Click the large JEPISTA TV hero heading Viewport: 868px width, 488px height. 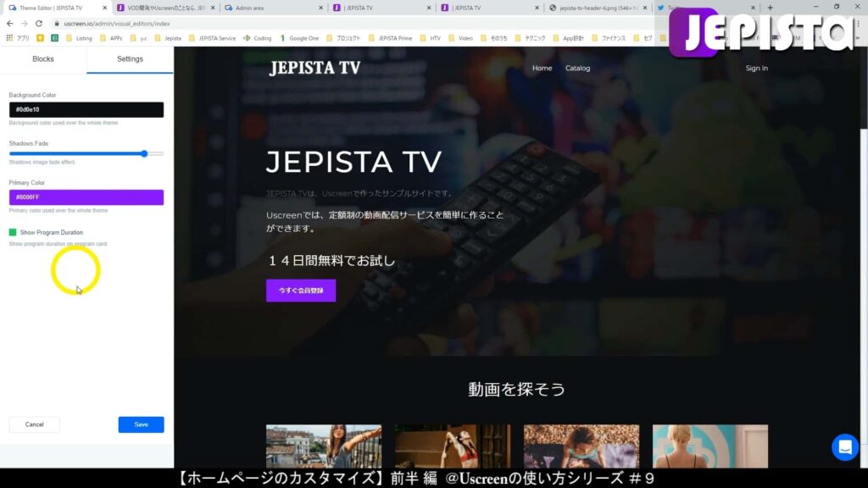[x=353, y=162]
